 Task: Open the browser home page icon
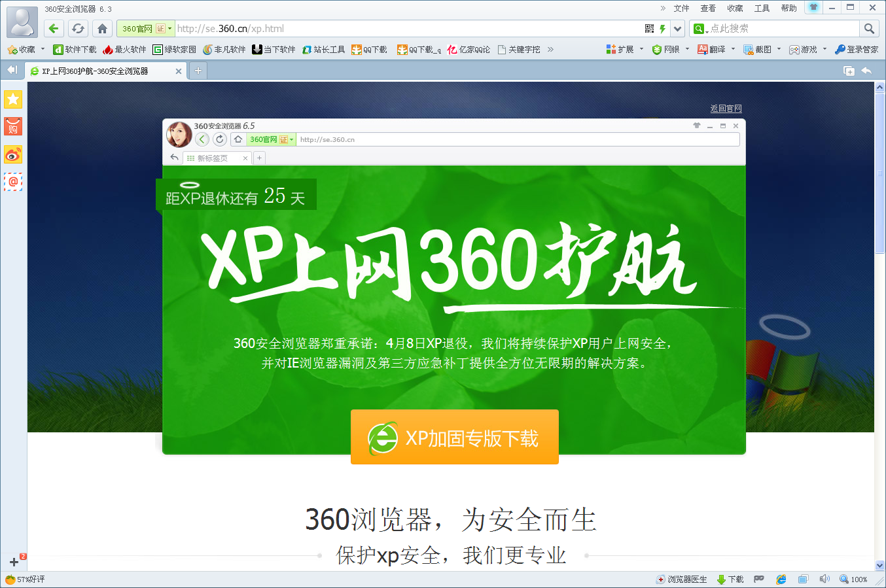click(102, 28)
